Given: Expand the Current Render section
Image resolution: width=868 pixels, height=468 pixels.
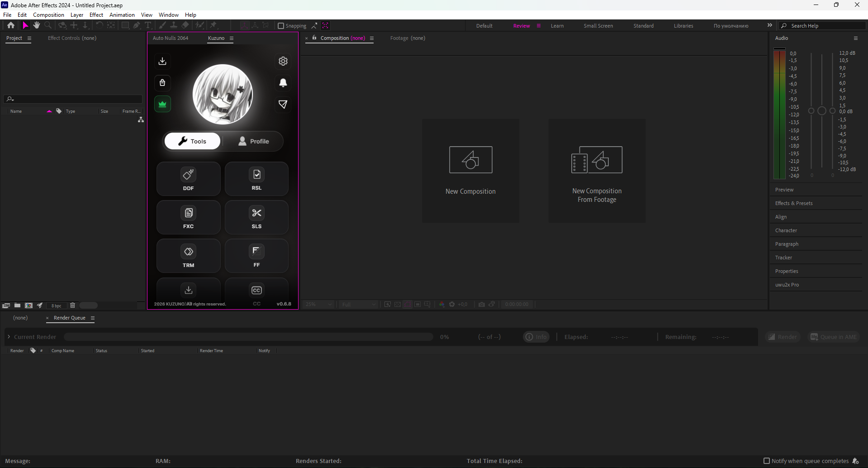Looking at the screenshot, I should (x=9, y=337).
